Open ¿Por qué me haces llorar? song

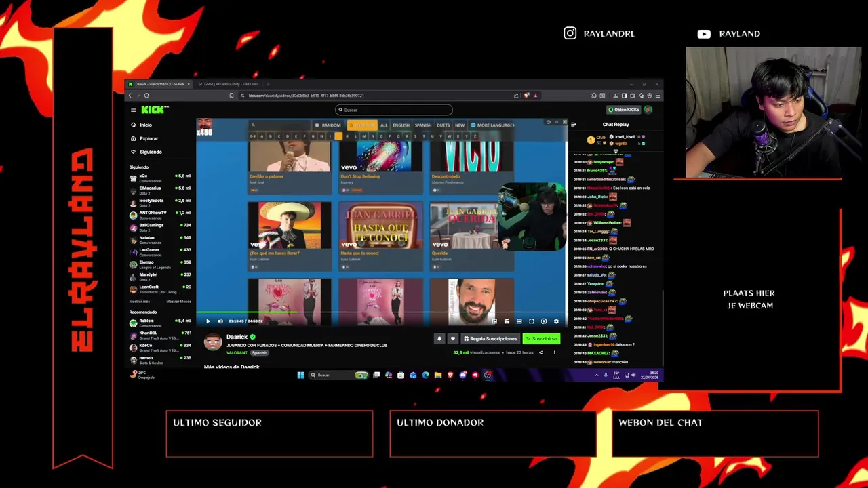tap(290, 237)
